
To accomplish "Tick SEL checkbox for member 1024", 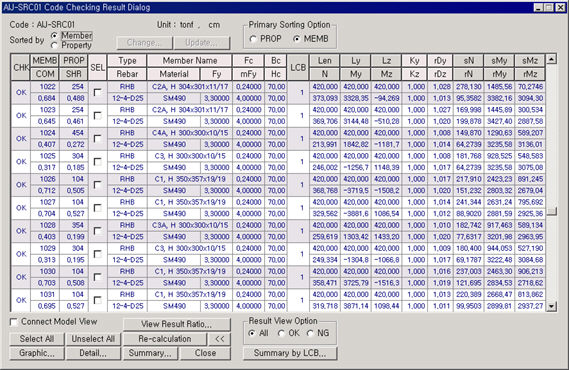I will click(x=97, y=139).
